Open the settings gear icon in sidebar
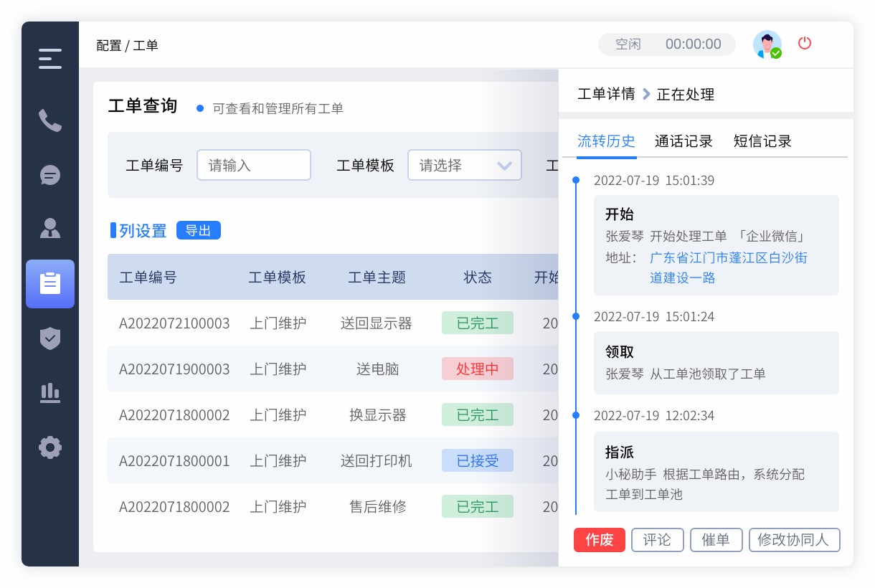This screenshot has width=875, height=588. click(49, 447)
